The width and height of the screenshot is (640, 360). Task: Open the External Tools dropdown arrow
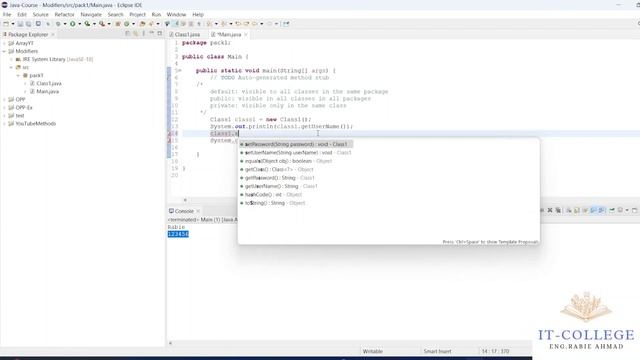(x=109, y=24)
